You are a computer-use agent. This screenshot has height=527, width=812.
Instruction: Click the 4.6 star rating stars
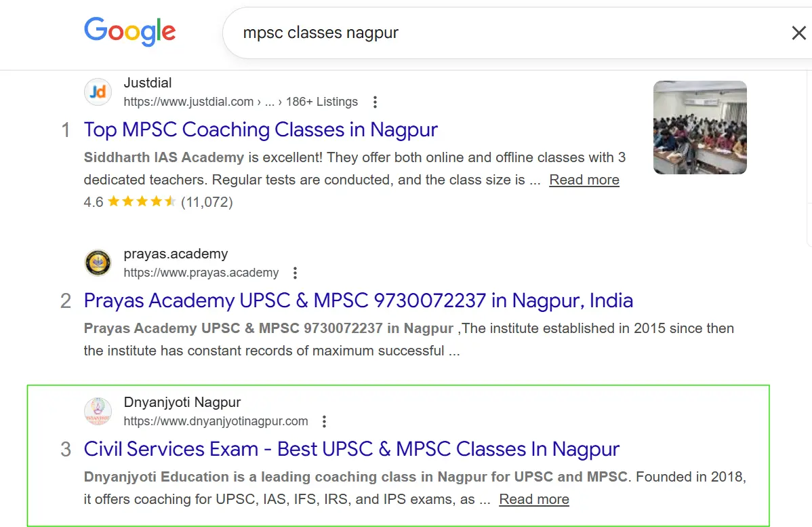coord(141,201)
